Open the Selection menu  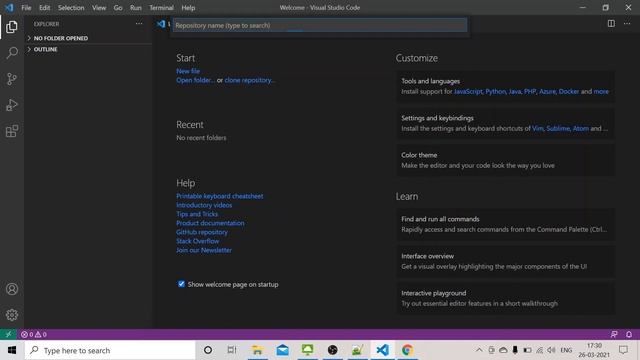click(x=71, y=8)
